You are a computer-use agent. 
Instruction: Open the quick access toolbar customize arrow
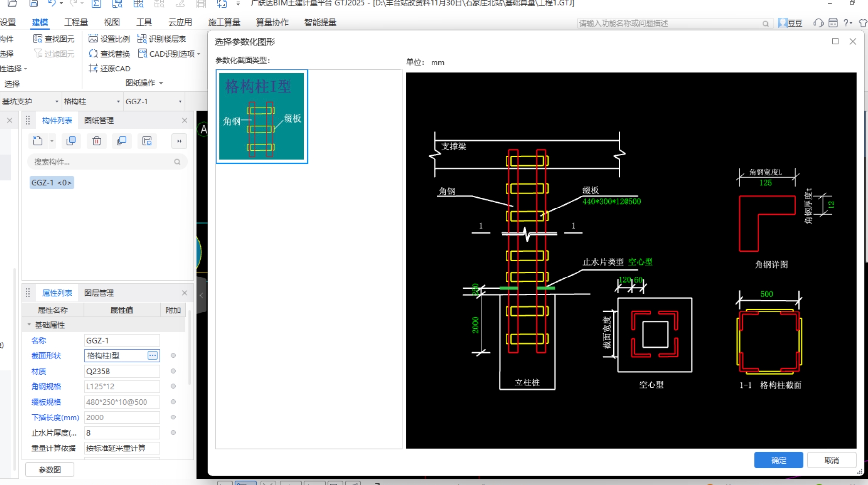[238, 3]
